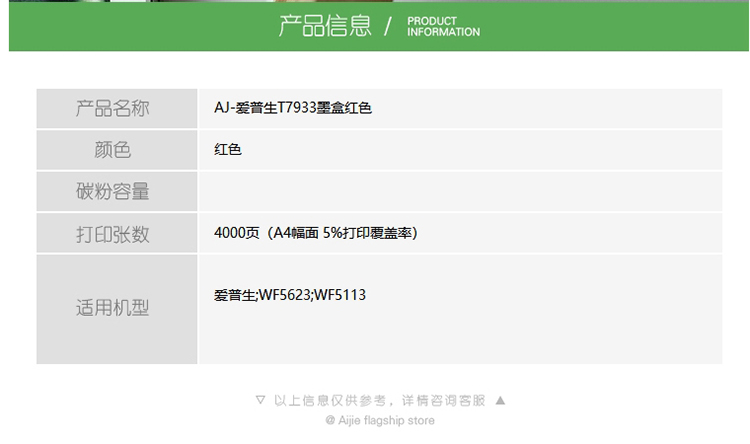
Task: Click the 爱普生 brand text in models row
Action: tap(234, 295)
